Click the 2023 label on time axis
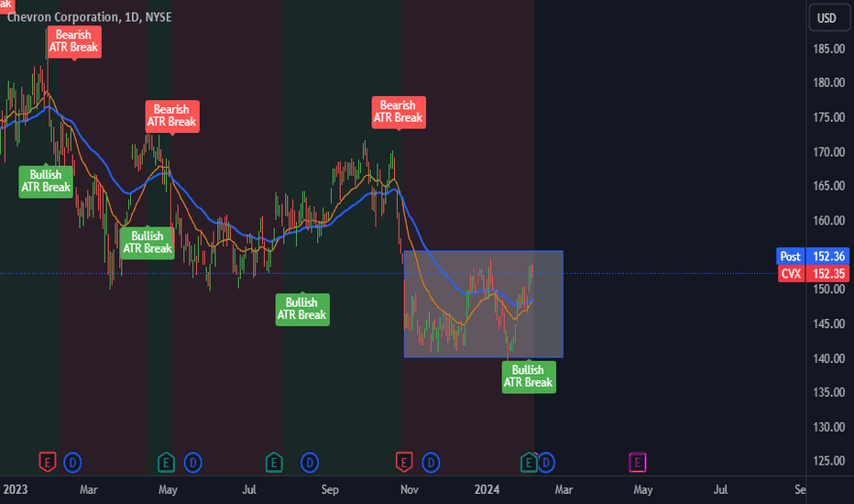The image size is (854, 504). point(16,489)
